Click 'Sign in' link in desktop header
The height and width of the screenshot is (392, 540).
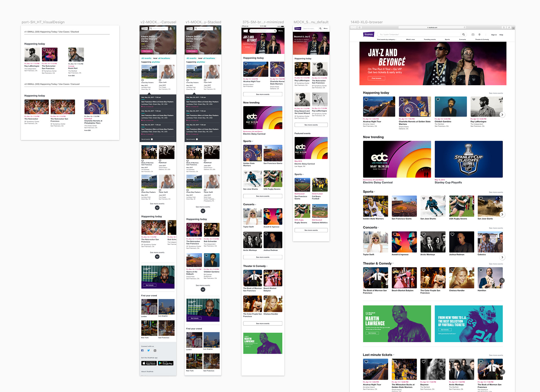(x=494, y=35)
